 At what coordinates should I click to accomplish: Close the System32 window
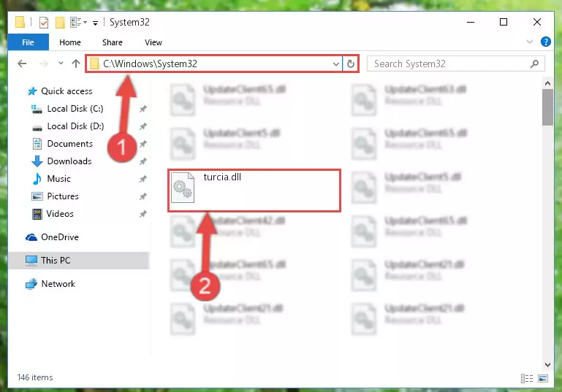pyautogui.click(x=536, y=22)
